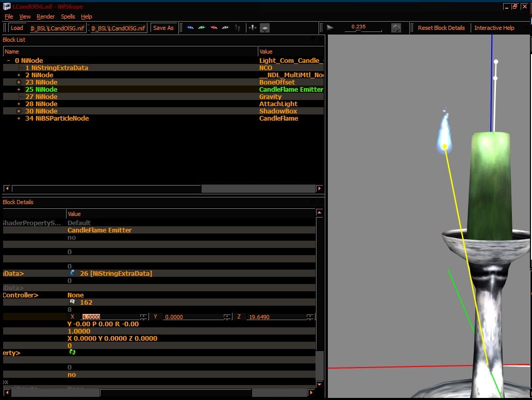Click the CandleFlame Emitter value in Block Details

pos(99,230)
